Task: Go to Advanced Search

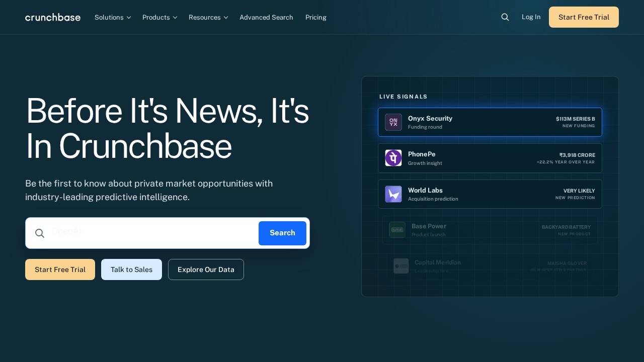Action: [266, 17]
